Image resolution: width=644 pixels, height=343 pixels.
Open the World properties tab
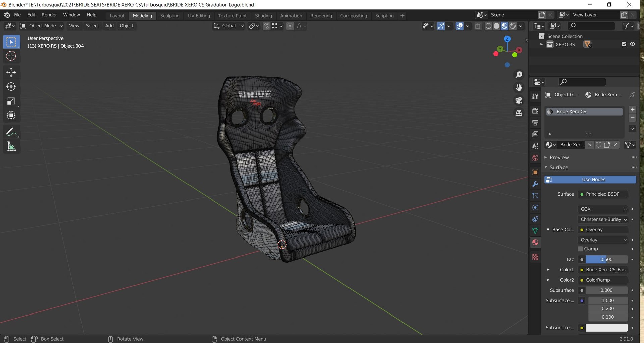[535, 158]
